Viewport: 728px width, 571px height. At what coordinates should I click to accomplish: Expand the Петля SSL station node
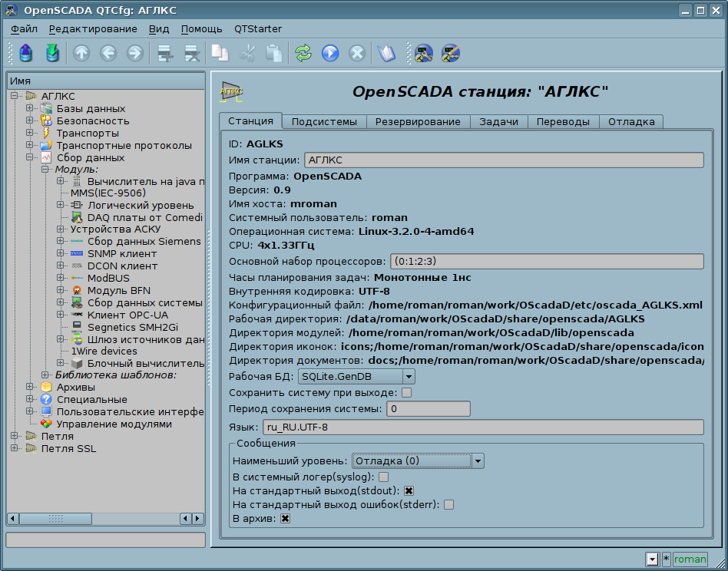pyautogui.click(x=15, y=448)
